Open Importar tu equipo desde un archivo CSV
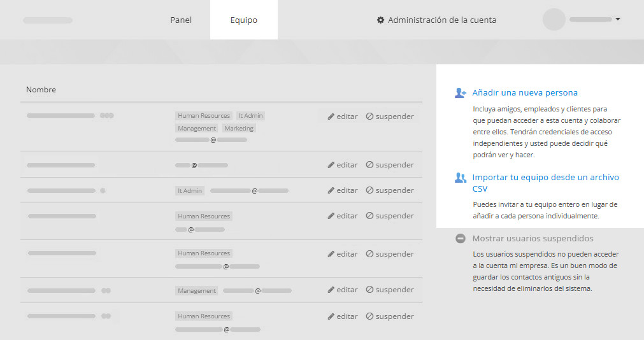644x340 pixels. coord(545,183)
